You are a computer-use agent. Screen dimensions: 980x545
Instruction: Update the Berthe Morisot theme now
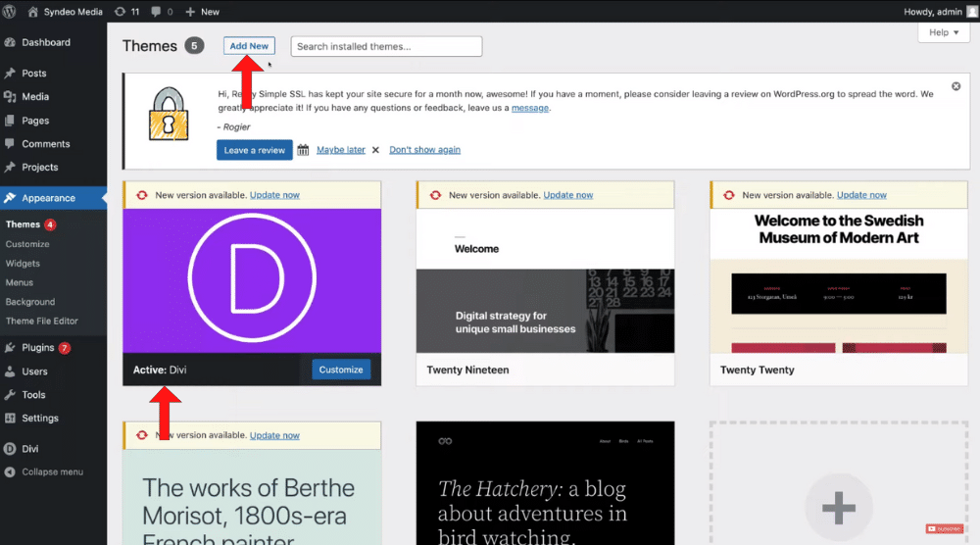(275, 435)
